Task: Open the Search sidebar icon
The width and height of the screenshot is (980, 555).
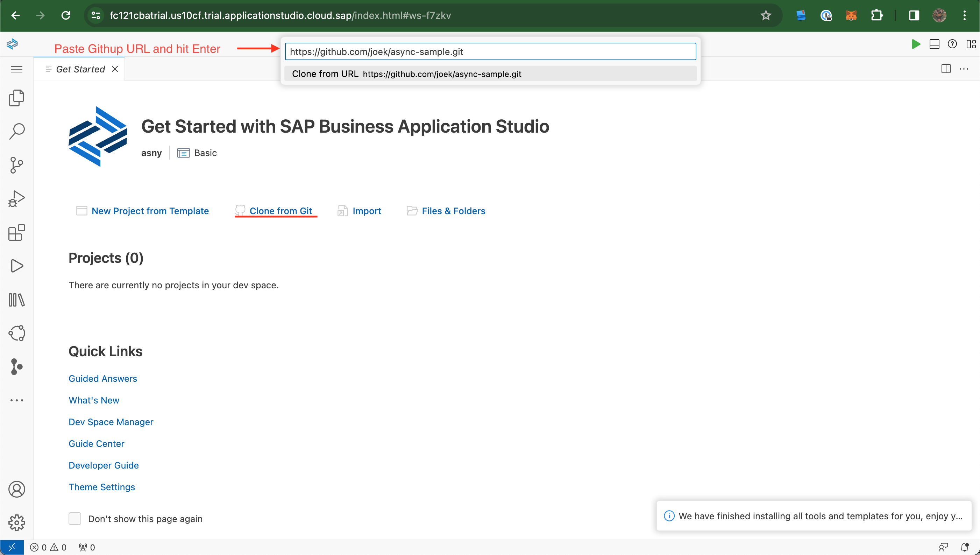Action: click(x=17, y=131)
